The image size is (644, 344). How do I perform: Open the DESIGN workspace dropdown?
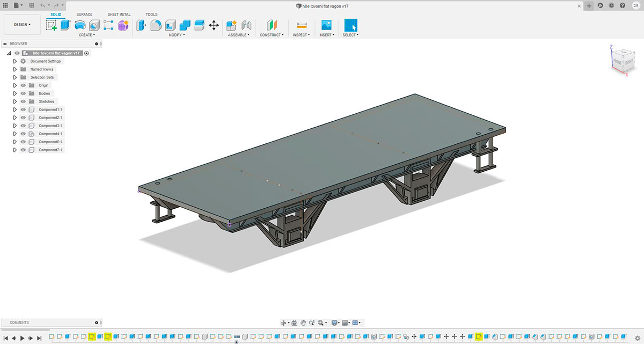[x=23, y=25]
